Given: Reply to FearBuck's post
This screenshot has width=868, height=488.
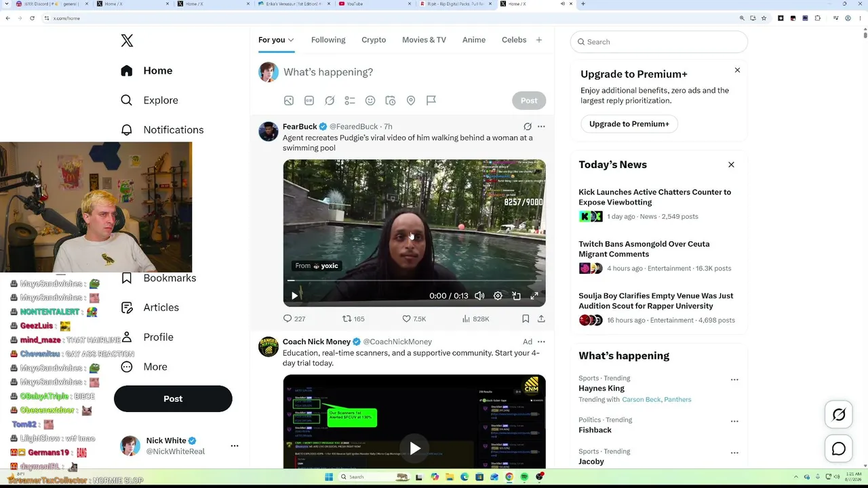Looking at the screenshot, I should (x=294, y=319).
